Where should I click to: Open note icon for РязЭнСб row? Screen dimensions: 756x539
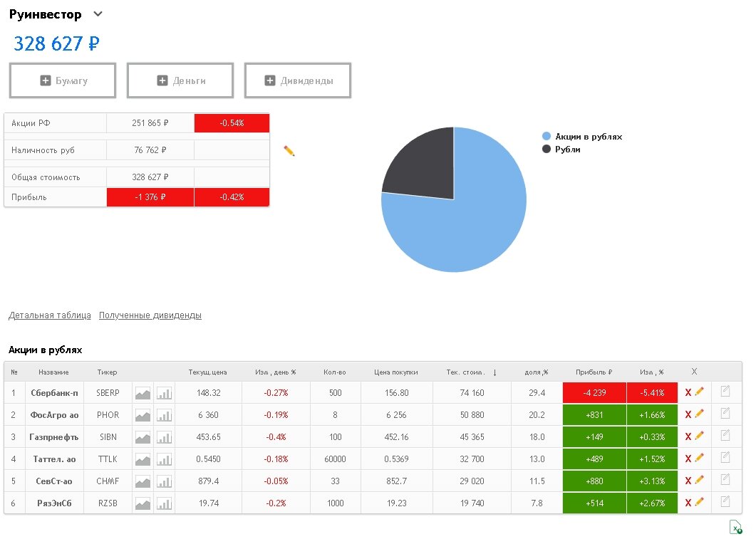point(725,502)
